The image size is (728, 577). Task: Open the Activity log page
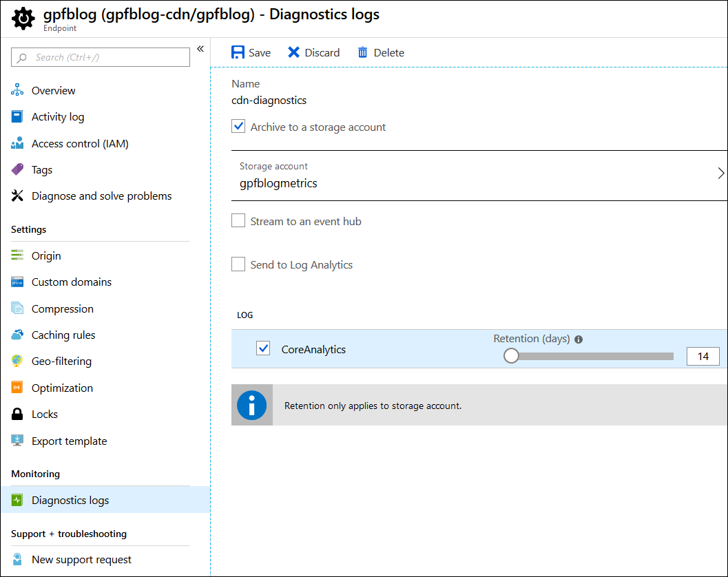[x=58, y=117]
